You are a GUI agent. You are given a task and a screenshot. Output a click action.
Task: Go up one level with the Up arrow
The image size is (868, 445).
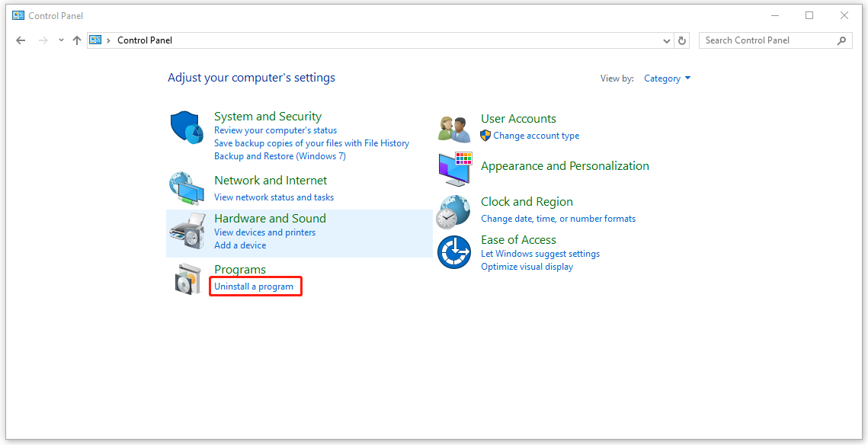click(x=77, y=40)
